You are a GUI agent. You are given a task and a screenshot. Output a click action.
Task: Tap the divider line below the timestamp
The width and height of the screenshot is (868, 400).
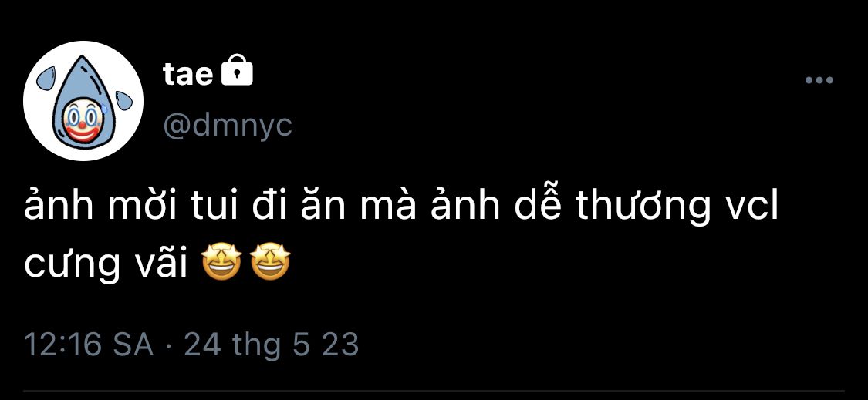coord(434,392)
